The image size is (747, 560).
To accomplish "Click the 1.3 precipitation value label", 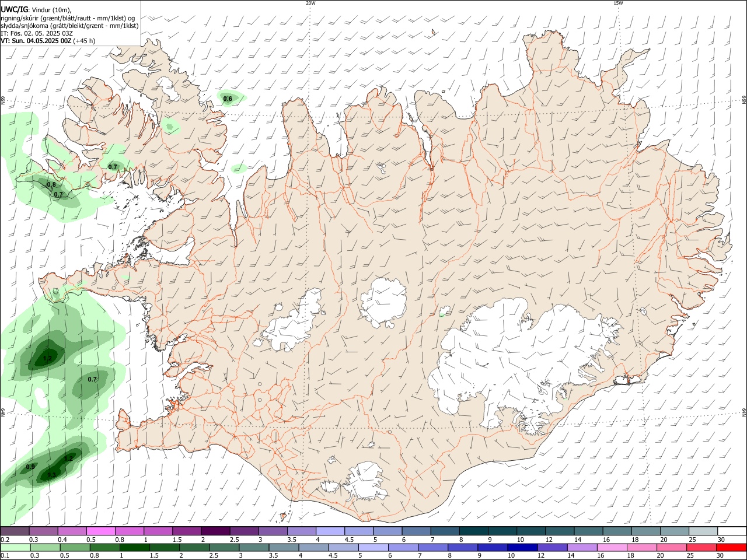I will (x=52, y=475).
